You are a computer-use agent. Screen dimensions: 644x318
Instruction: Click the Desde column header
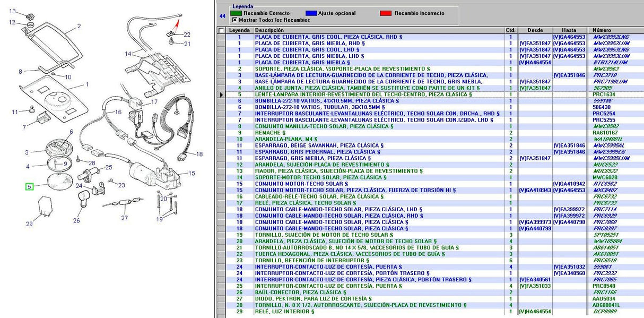point(534,31)
